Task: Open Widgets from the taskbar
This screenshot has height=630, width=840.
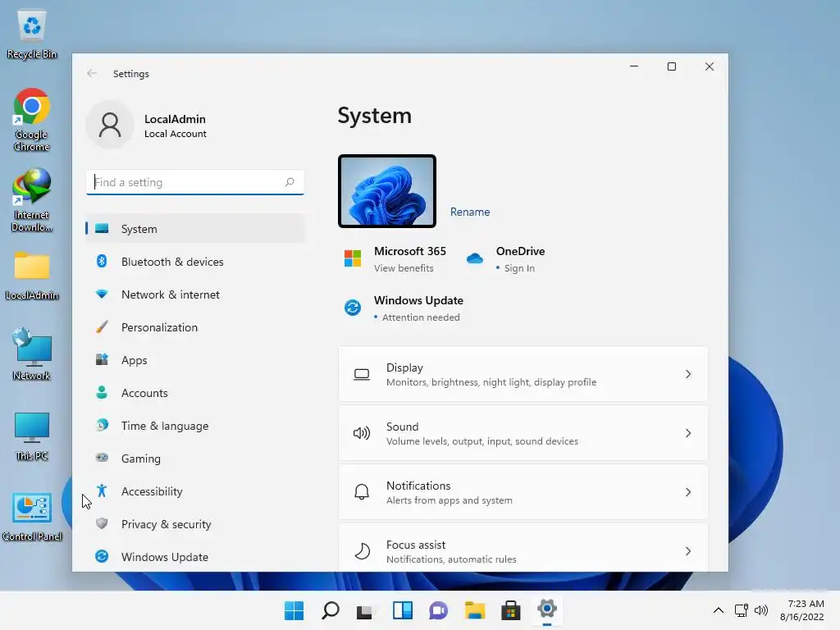Action: click(402, 610)
